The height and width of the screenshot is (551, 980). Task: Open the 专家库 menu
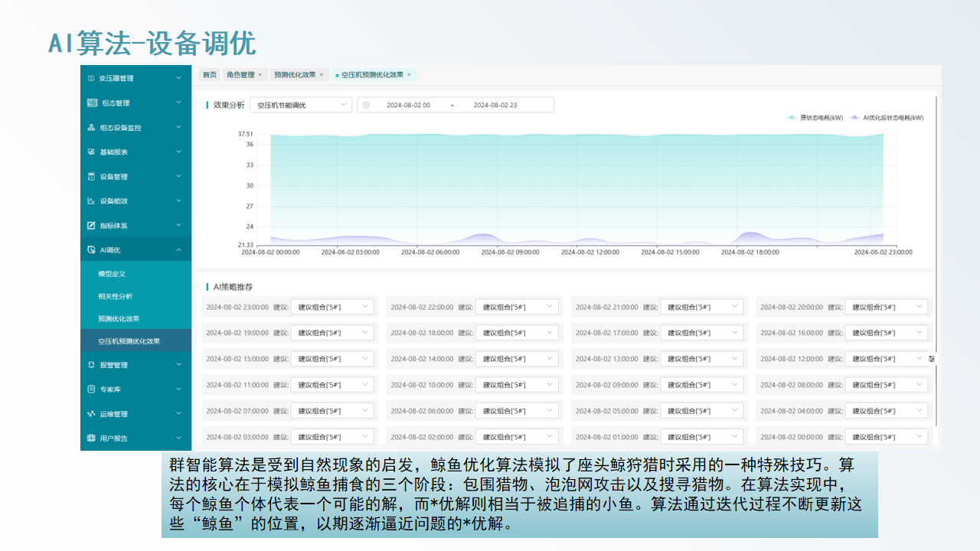136,389
